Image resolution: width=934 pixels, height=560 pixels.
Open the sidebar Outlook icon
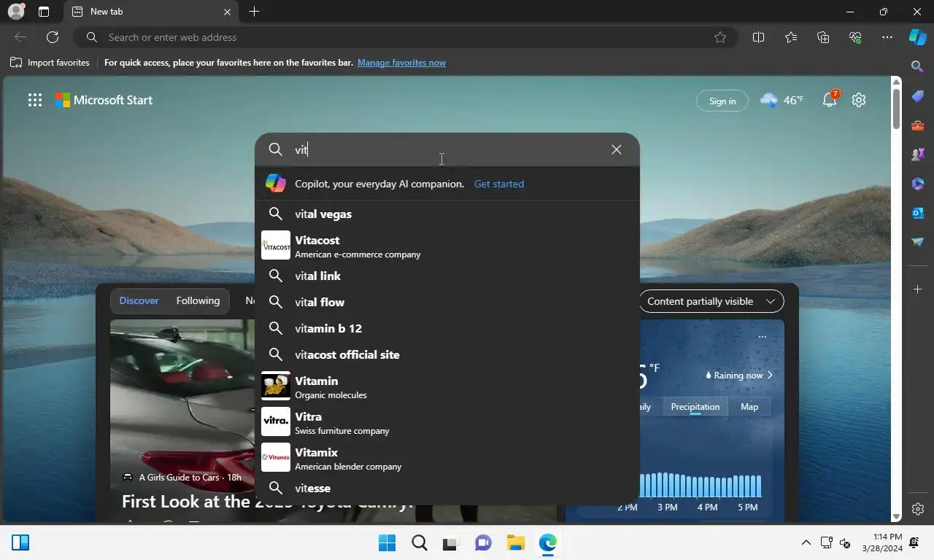point(918,213)
